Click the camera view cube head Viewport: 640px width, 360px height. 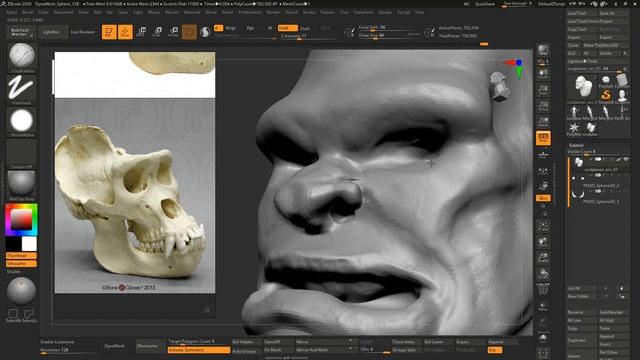[x=499, y=87]
